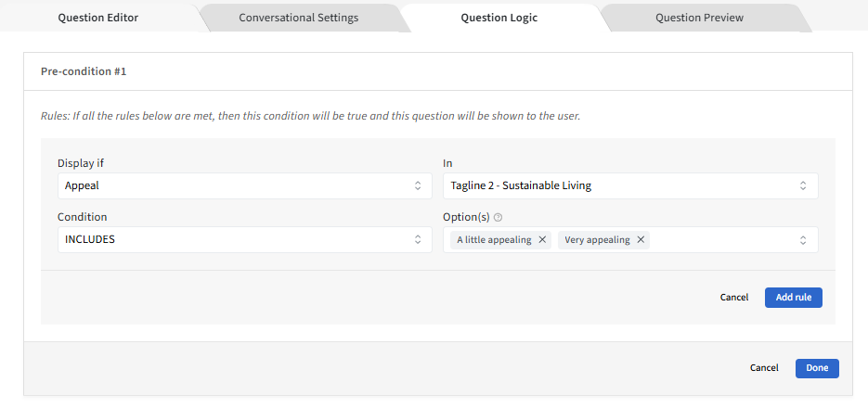Open the Conversational Settings tab
The height and width of the screenshot is (408, 868).
point(298,18)
